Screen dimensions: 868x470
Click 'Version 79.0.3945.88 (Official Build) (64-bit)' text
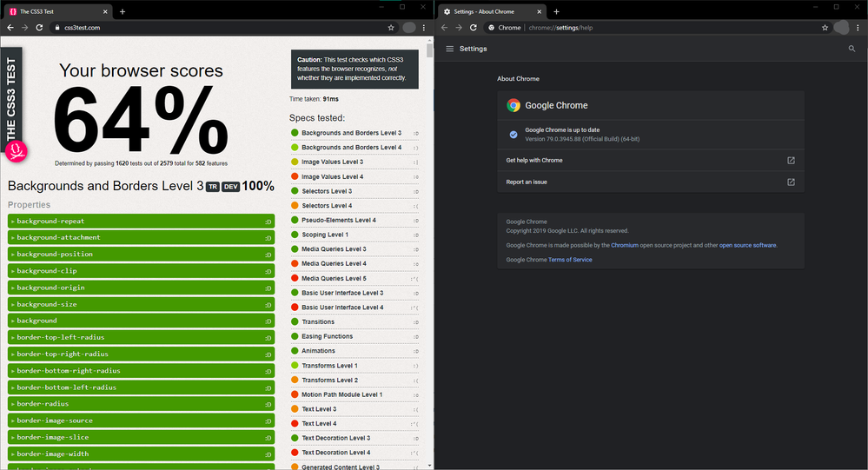click(x=582, y=139)
